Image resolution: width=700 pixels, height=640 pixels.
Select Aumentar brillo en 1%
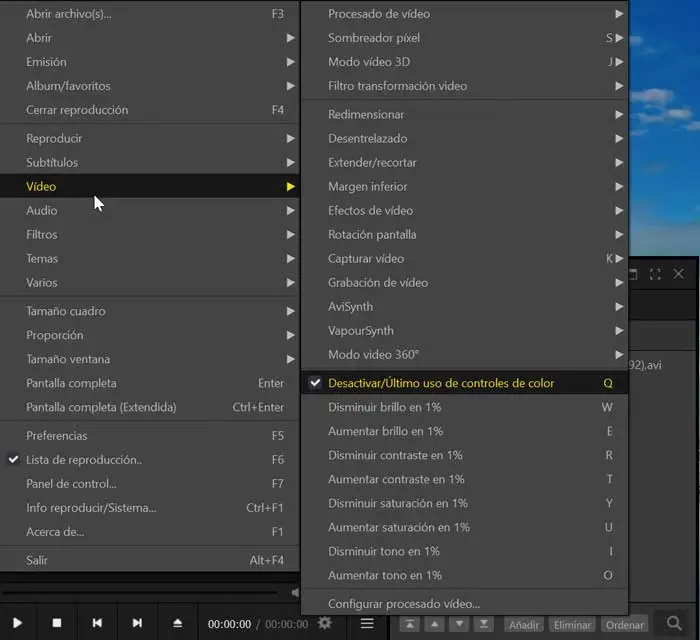tap(465, 432)
